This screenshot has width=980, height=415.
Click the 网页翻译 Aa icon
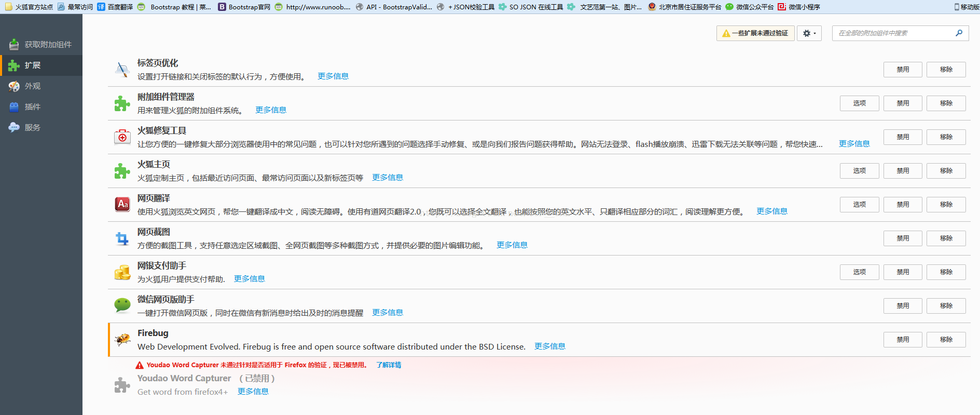[x=122, y=205]
